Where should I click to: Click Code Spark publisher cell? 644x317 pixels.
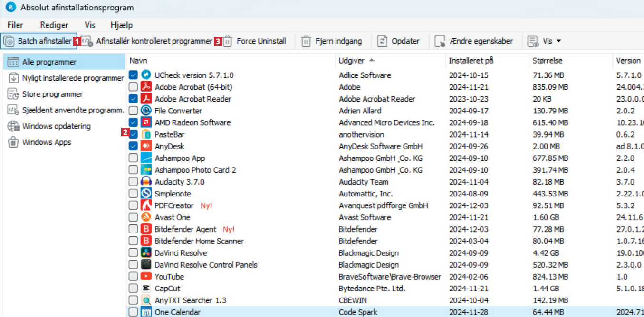359,312
